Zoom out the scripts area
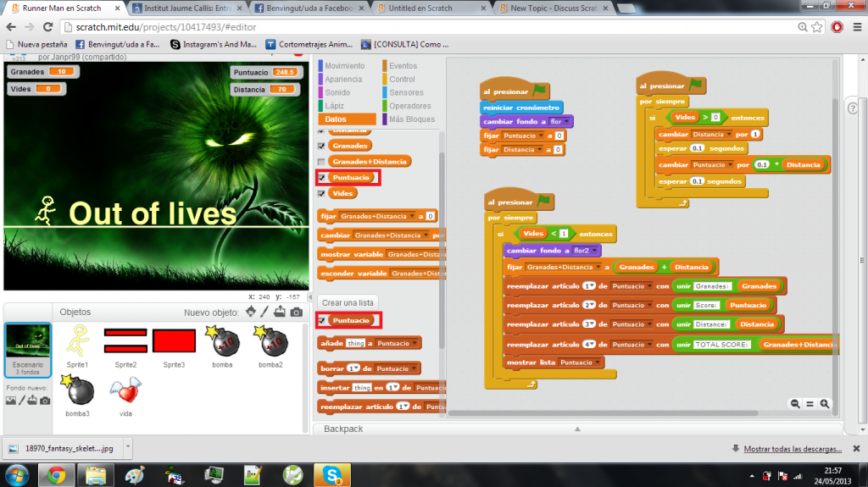868x487 pixels. point(796,404)
